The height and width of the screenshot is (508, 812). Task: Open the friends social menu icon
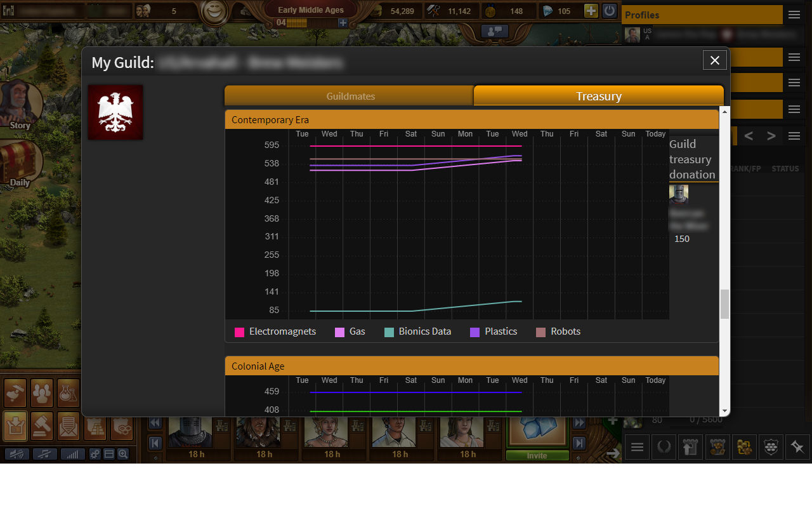[x=42, y=394]
